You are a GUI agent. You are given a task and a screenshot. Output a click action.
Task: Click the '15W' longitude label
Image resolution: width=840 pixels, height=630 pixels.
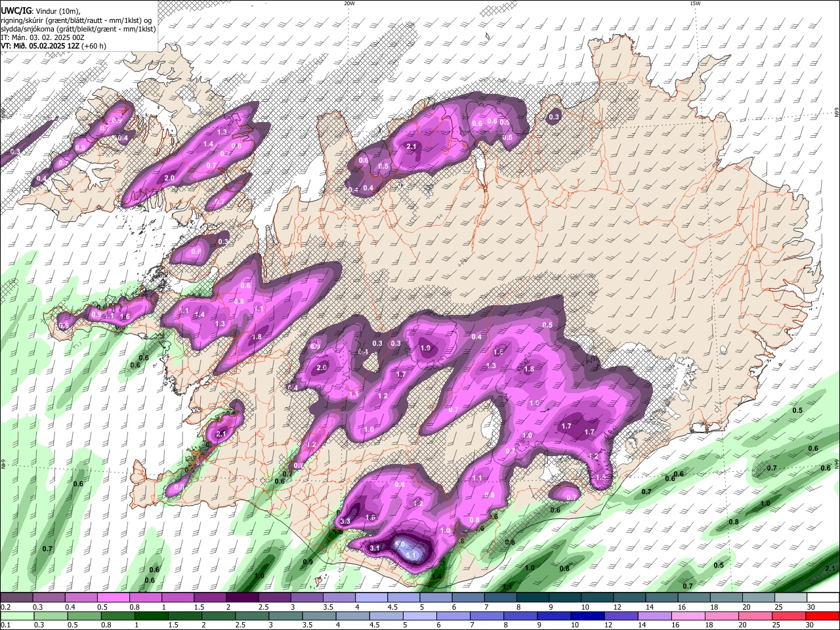tap(695, 3)
